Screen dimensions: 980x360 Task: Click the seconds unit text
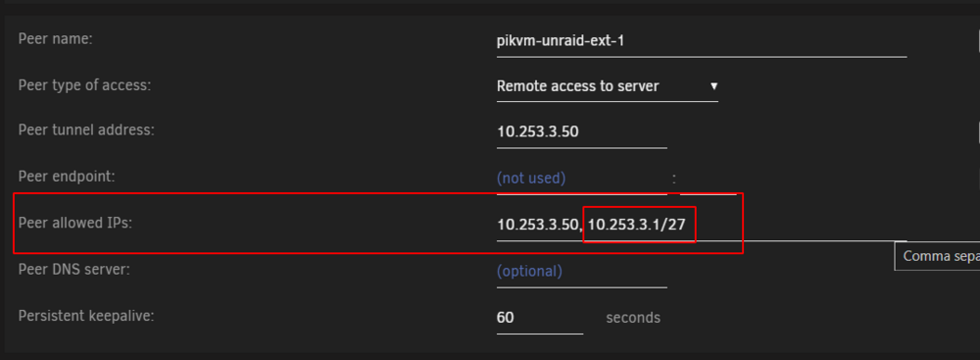tap(633, 318)
